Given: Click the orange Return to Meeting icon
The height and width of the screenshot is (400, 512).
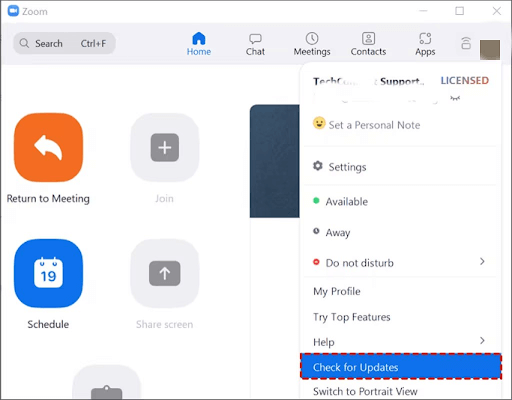Looking at the screenshot, I should point(49,147).
